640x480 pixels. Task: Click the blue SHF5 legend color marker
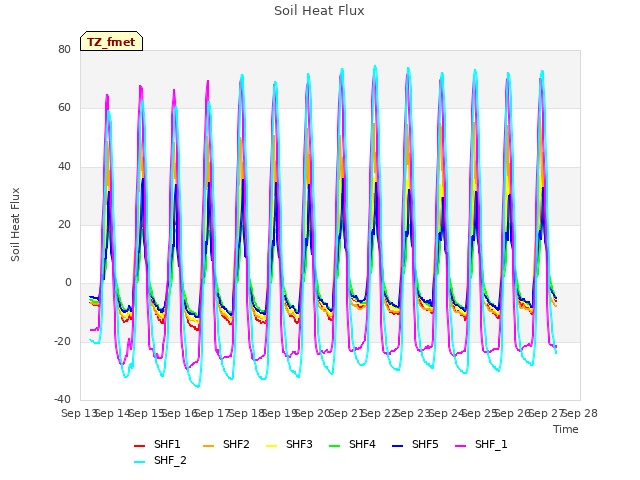point(397,445)
